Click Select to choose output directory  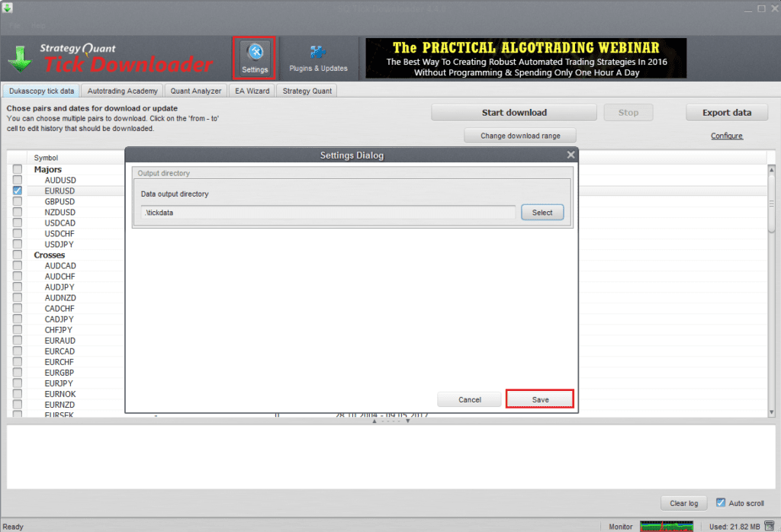click(542, 213)
